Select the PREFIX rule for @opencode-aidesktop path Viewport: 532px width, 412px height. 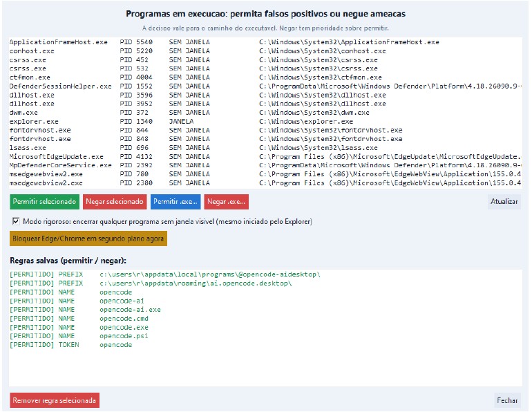coord(265,274)
